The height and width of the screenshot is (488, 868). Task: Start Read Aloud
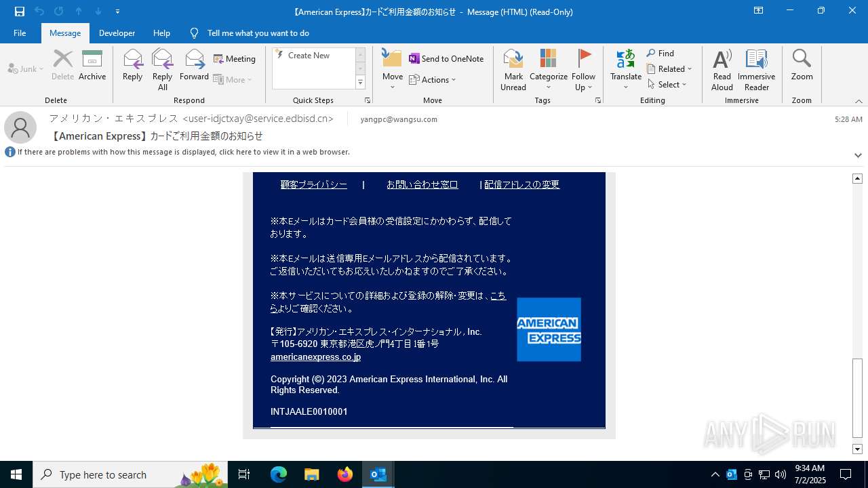click(x=722, y=70)
